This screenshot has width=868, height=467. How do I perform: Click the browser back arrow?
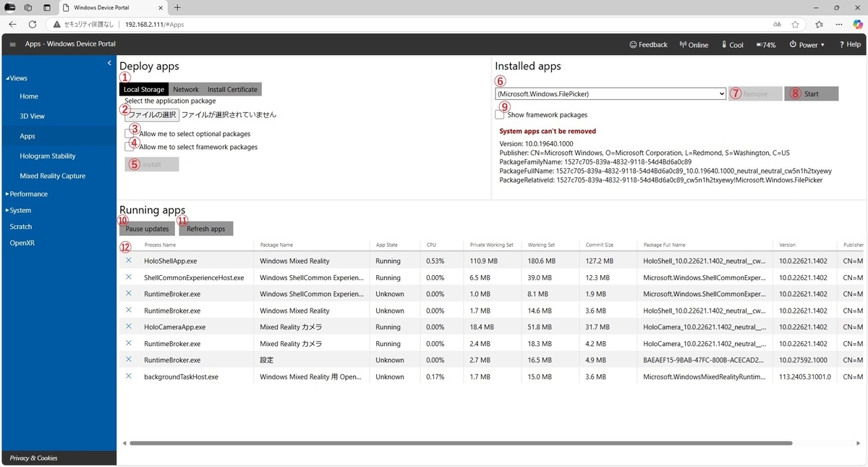[x=12, y=24]
